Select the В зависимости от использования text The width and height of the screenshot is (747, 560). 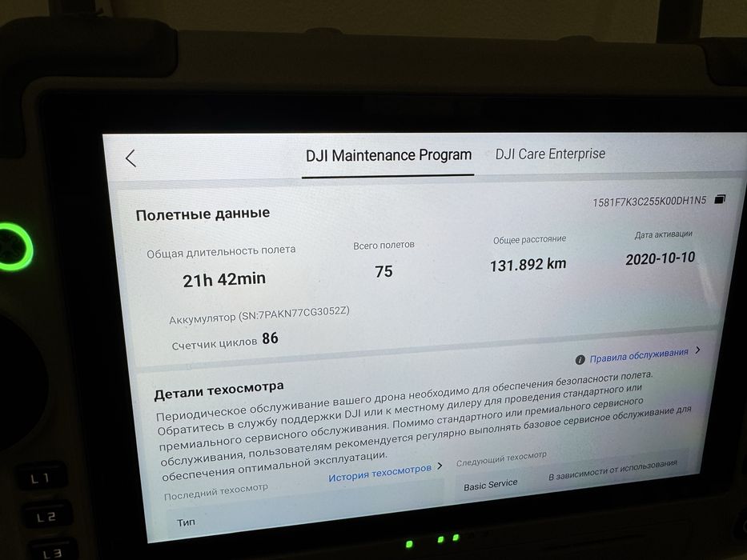pos(612,470)
